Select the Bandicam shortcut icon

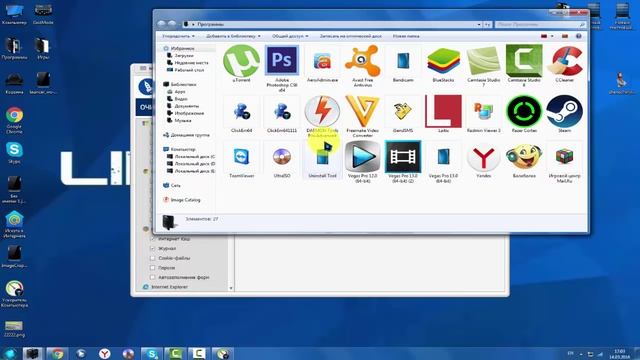pos(403,61)
